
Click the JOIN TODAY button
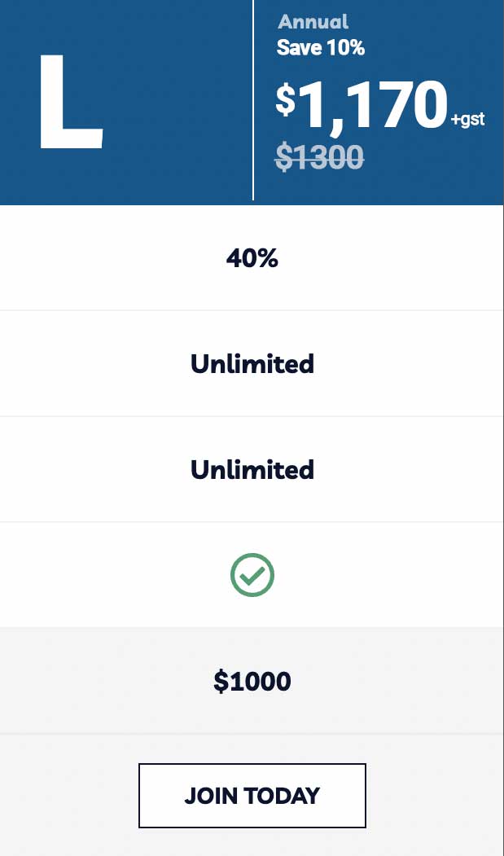point(252,796)
